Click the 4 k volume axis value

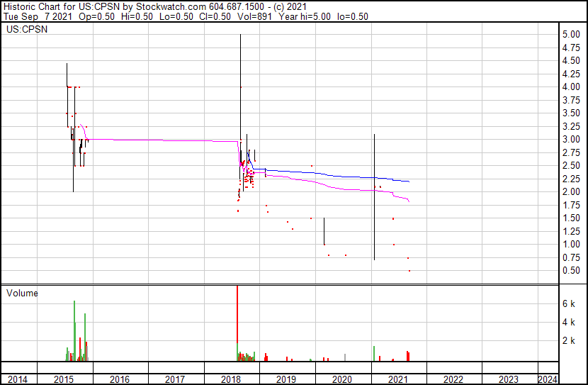(x=569, y=323)
